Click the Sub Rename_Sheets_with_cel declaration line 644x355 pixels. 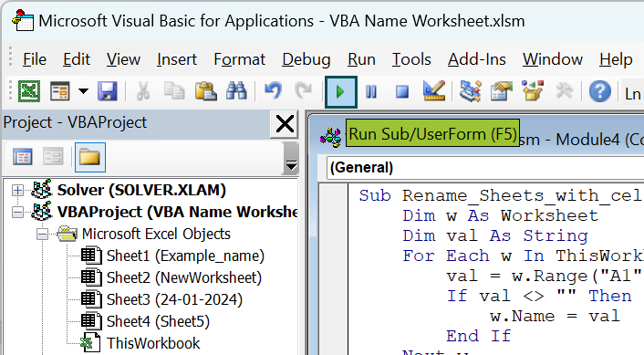502,195
